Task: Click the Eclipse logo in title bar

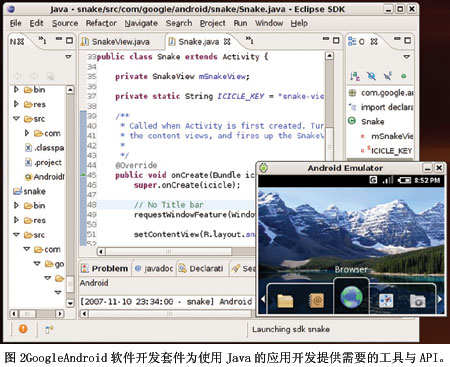Action: (x=11, y=9)
